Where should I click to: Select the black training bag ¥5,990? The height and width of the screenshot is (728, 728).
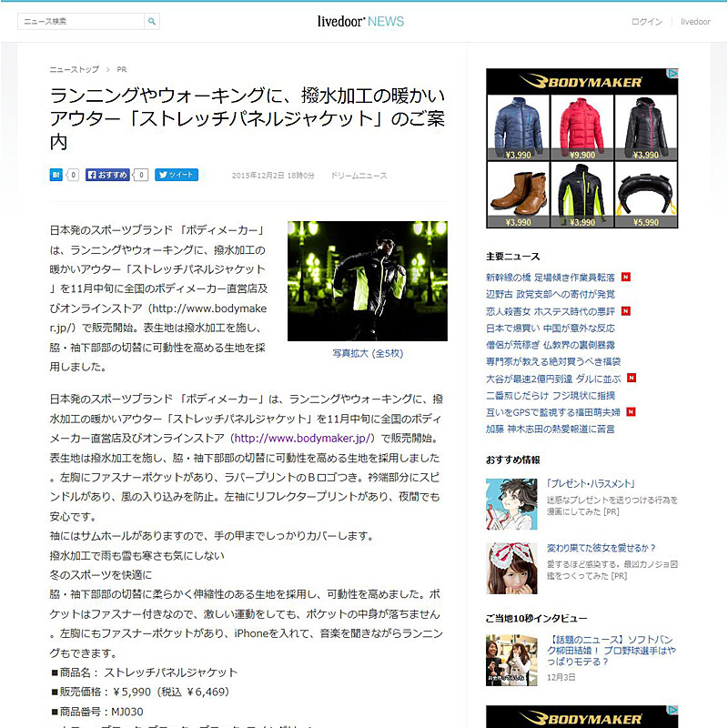(x=646, y=194)
